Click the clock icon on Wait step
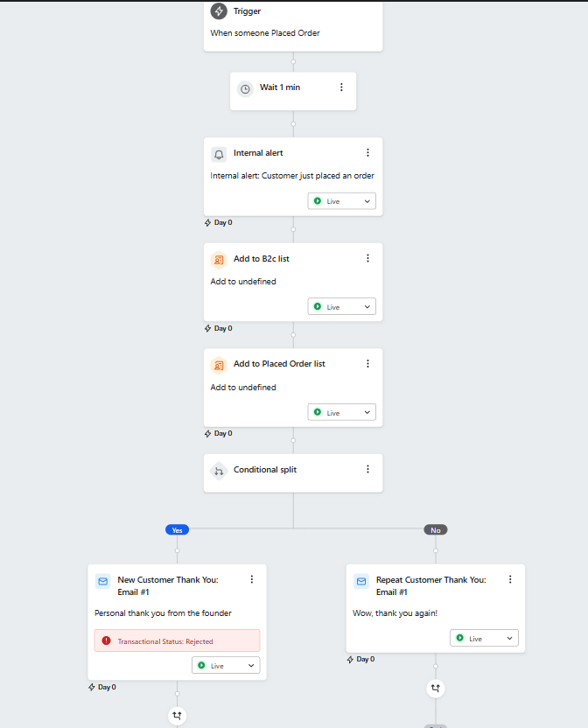588x728 pixels. [x=245, y=88]
